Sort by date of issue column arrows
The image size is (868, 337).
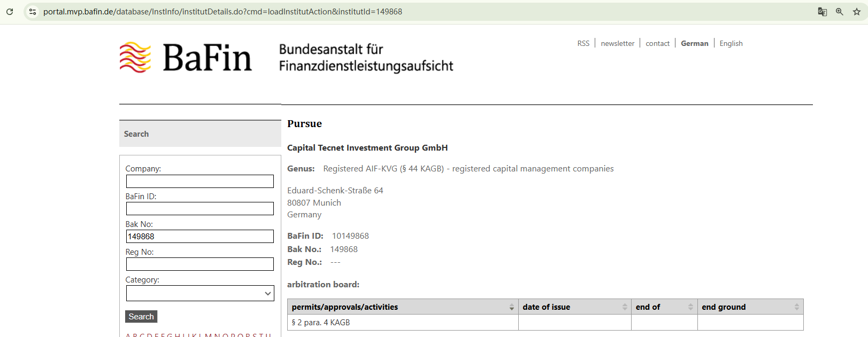pyautogui.click(x=625, y=307)
